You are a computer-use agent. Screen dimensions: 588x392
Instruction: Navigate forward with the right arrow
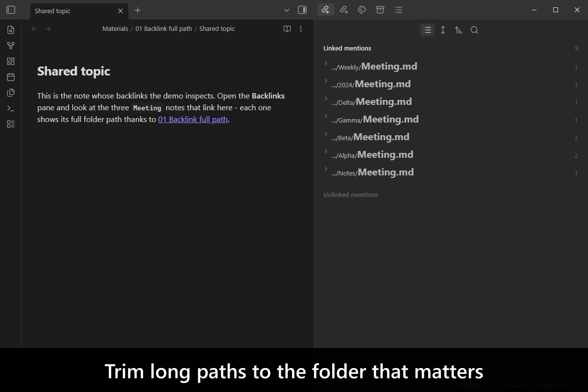coord(48,29)
